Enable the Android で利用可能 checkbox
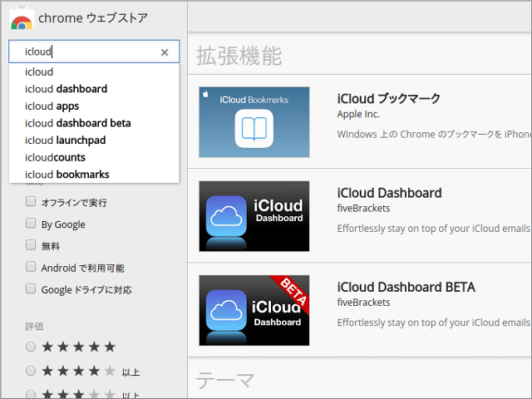Image resolution: width=532 pixels, height=399 pixels. [x=31, y=267]
